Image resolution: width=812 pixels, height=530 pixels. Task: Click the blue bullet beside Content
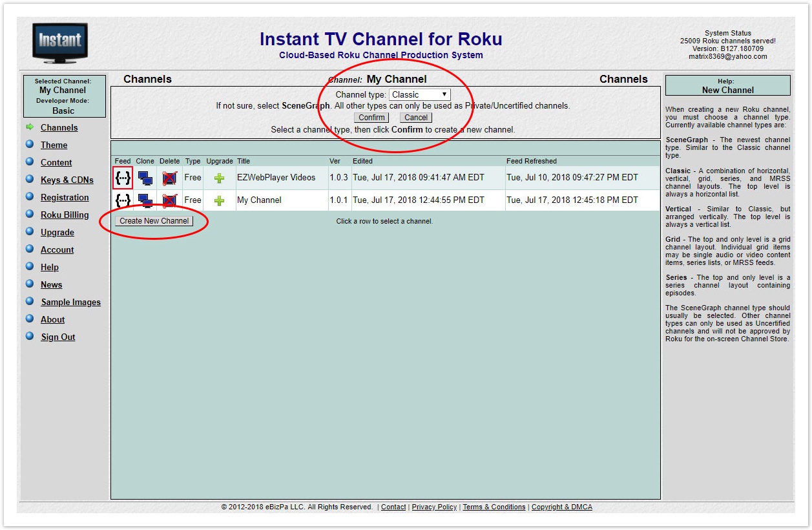pyautogui.click(x=30, y=162)
